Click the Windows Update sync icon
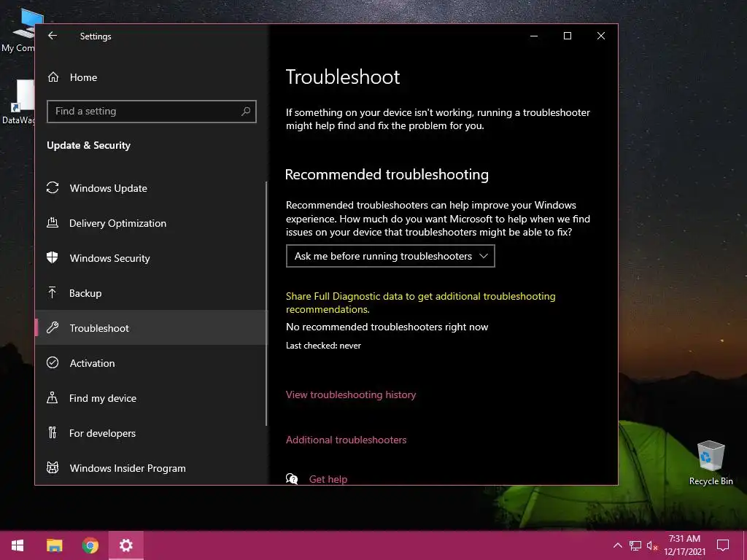The image size is (747, 560). (x=53, y=187)
